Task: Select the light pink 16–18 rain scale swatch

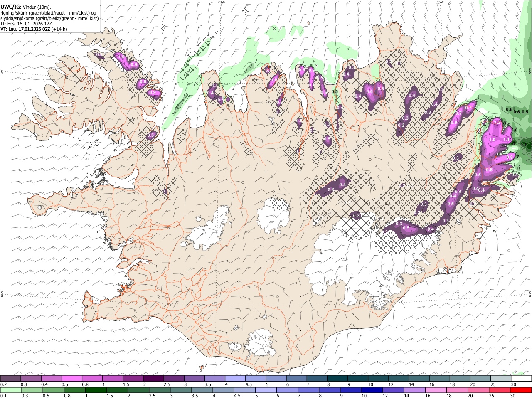Action: click(x=436, y=390)
